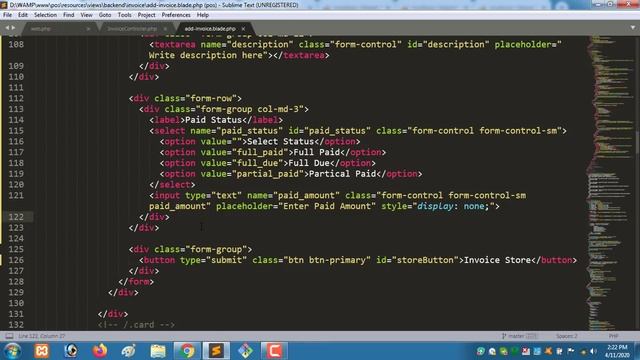Click the previous-tab left arrow
The image size is (640, 360).
pyautogui.click(x=7, y=28)
